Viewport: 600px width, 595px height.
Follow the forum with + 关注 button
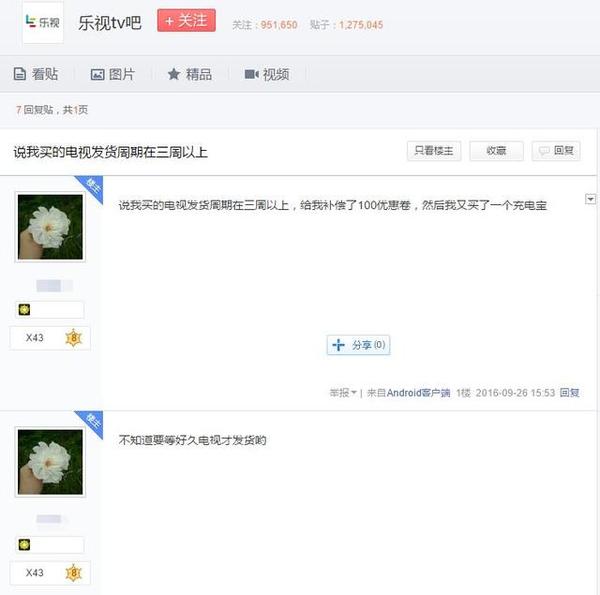[x=186, y=20]
